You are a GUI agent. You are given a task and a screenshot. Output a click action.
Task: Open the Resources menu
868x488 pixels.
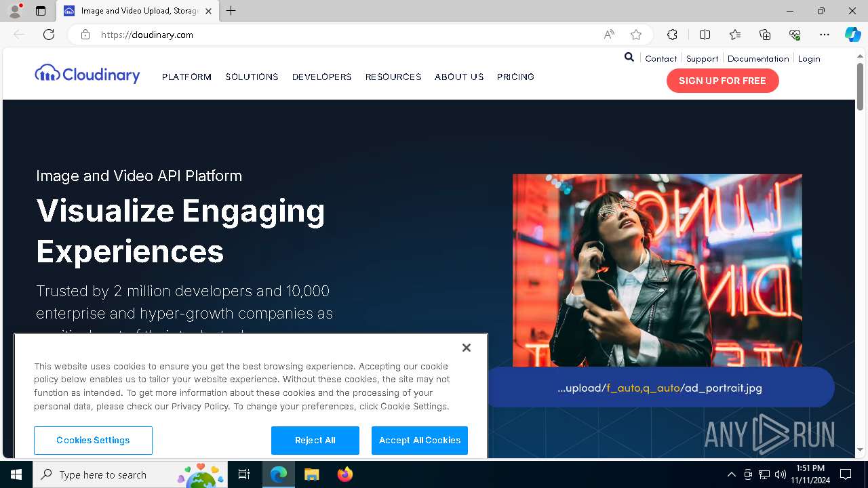[x=393, y=77]
